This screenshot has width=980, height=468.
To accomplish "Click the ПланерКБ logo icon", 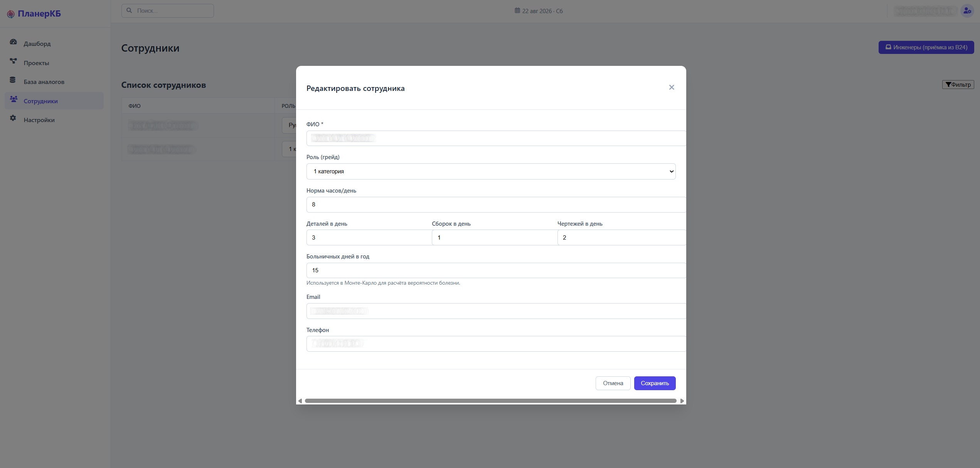I will 11,14.
